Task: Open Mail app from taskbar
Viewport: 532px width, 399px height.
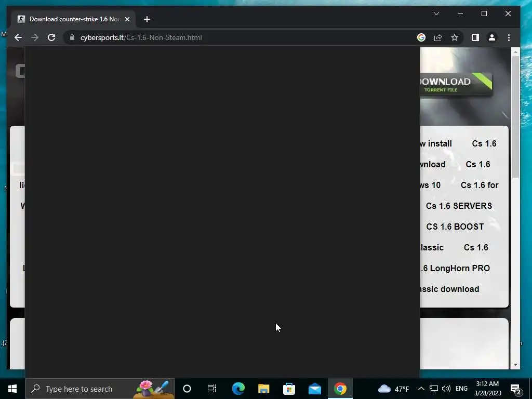Action: click(314, 389)
